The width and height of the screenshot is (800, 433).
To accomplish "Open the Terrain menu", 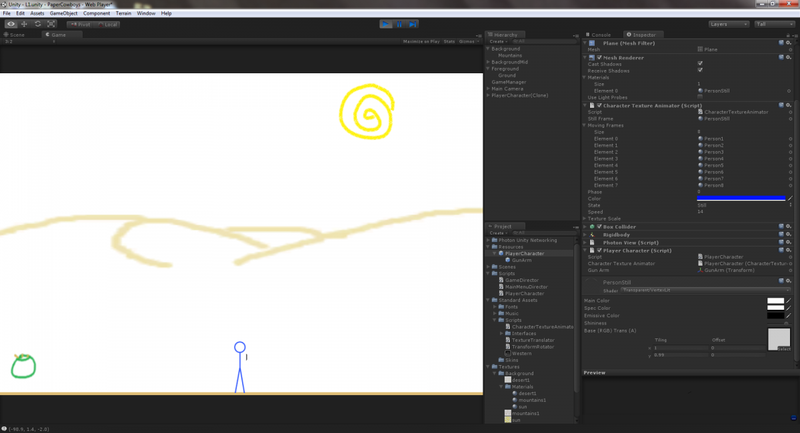I will 123,13.
